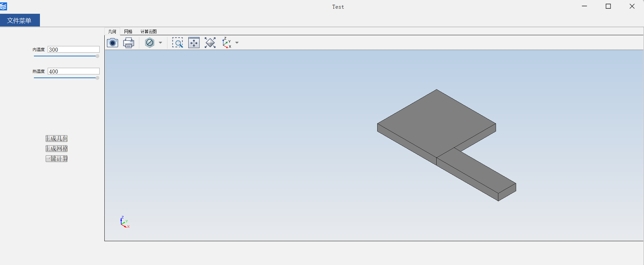Select the pan view tool
This screenshot has width=644, height=265.
click(x=194, y=43)
